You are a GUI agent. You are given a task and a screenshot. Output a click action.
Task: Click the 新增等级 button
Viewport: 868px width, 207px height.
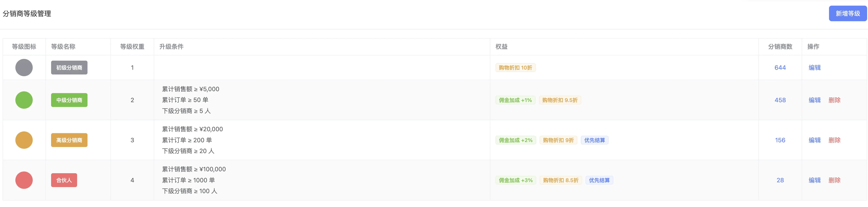pos(848,13)
